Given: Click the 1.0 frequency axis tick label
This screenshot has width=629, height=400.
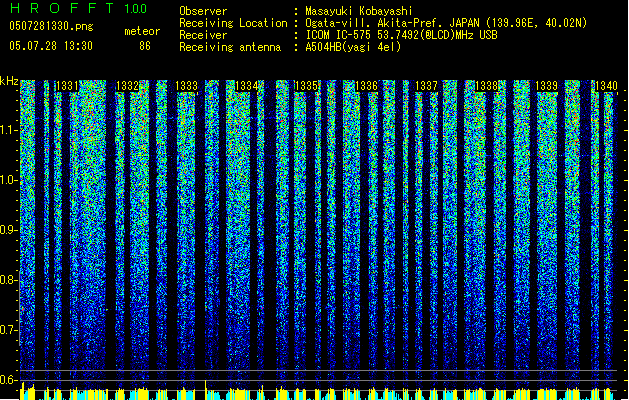Looking at the screenshot, I should [9, 180].
